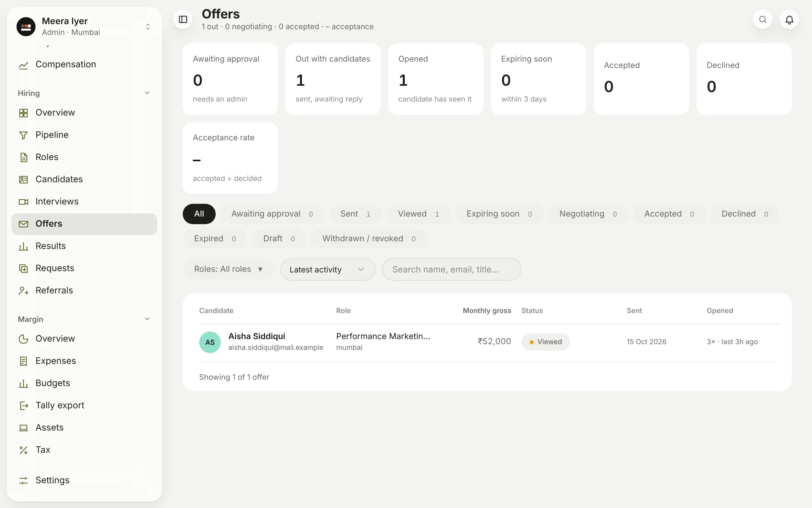Viewport: 812px width, 508px height.
Task: Click the Interviews camera icon
Action: pyautogui.click(x=23, y=202)
